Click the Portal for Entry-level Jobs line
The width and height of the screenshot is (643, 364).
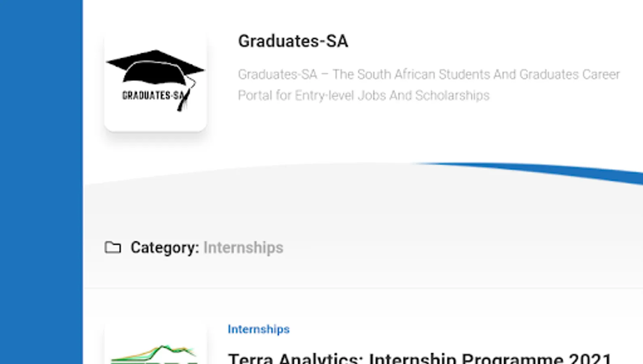363,95
